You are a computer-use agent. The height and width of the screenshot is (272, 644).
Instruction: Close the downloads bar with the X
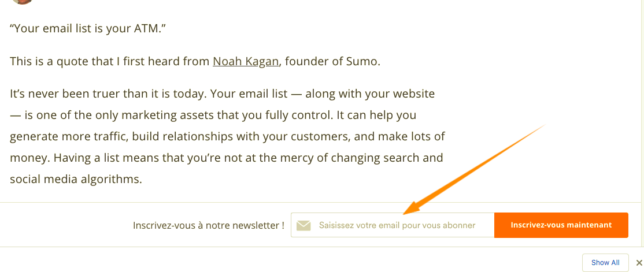(638, 262)
